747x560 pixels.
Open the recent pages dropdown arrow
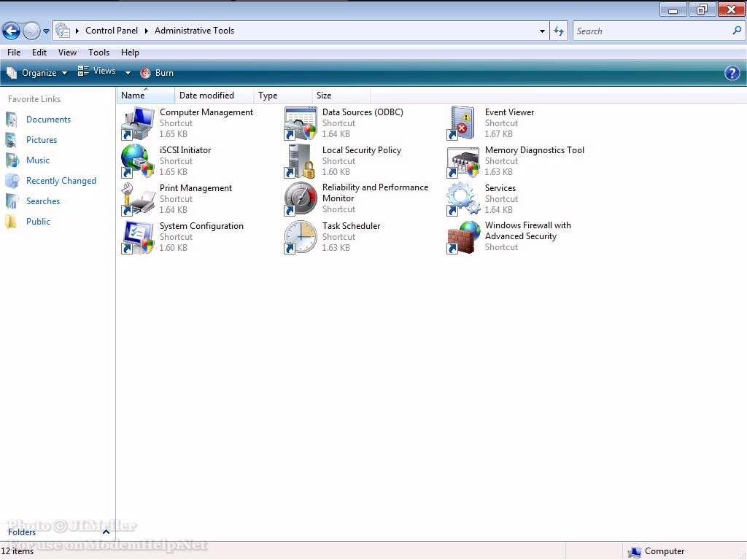[46, 31]
